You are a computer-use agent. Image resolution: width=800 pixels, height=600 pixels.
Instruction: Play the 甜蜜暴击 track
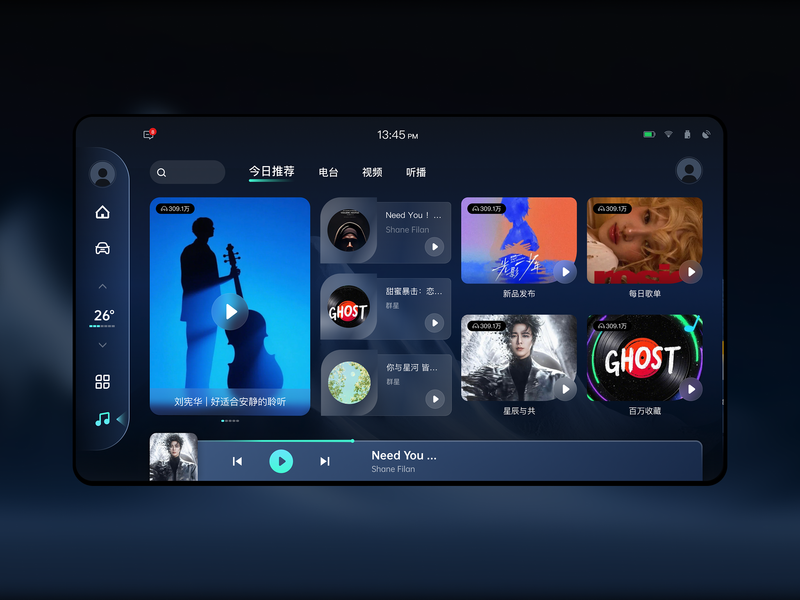[435, 323]
